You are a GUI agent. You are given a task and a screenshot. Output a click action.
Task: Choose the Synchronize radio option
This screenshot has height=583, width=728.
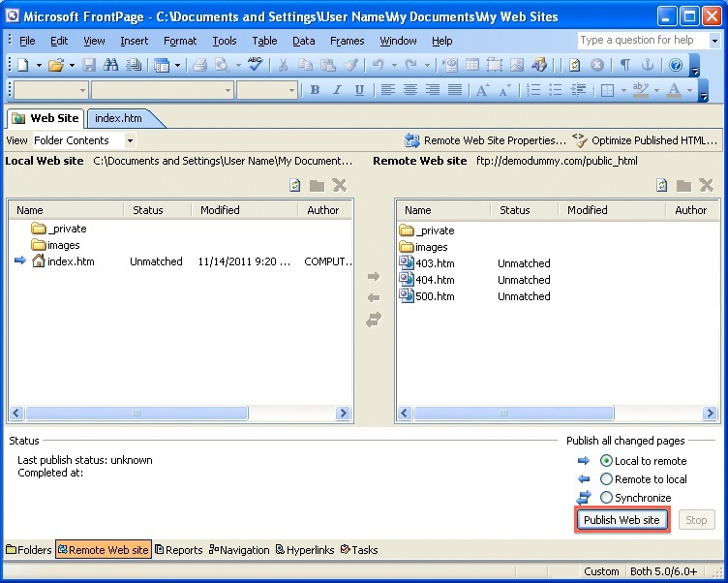point(607,497)
